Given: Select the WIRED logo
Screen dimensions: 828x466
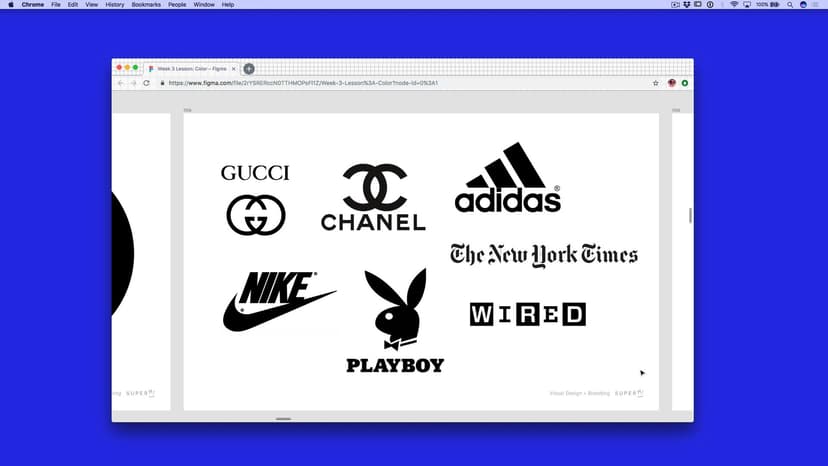Looking at the screenshot, I should coord(528,314).
